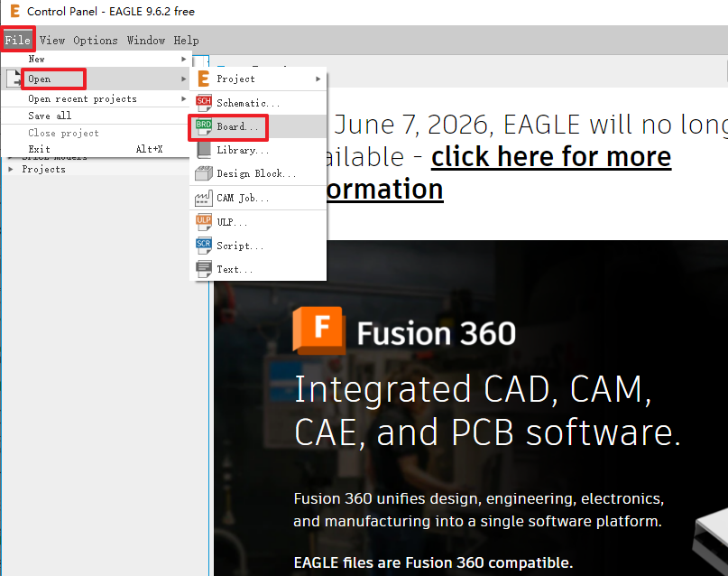Open the Options menu
The width and height of the screenshot is (728, 576).
(96, 41)
